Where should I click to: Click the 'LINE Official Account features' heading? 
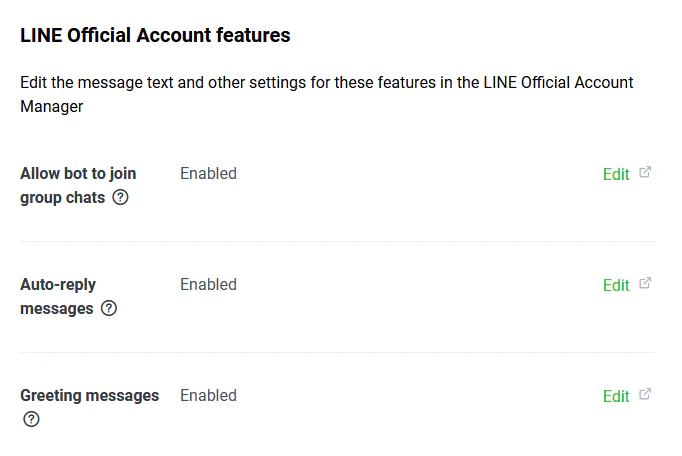click(155, 36)
